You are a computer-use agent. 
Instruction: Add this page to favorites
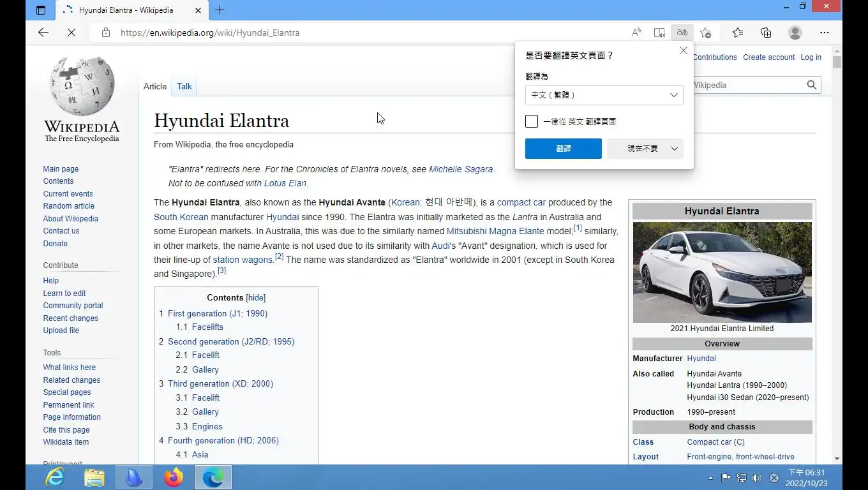[705, 33]
